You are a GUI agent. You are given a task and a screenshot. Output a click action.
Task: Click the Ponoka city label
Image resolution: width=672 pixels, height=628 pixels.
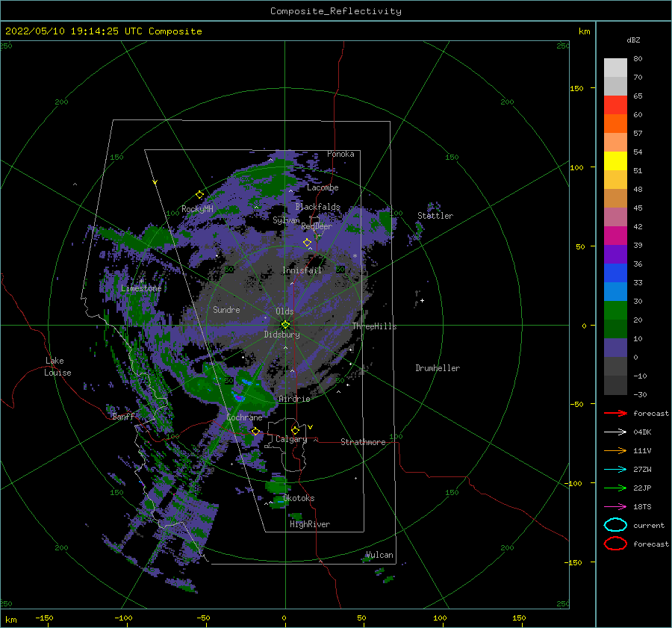pos(340,154)
